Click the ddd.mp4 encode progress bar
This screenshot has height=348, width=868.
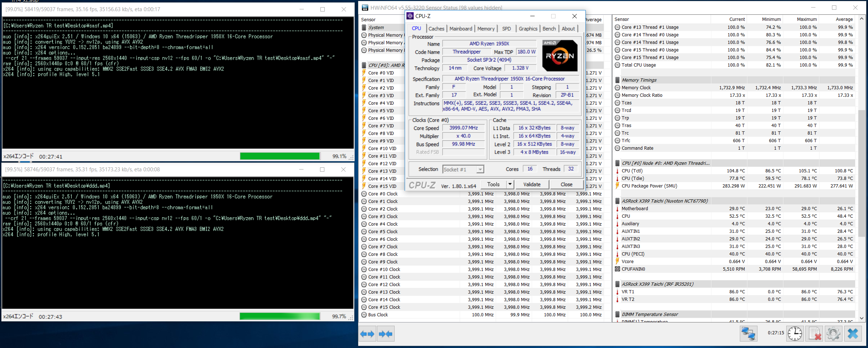tap(280, 316)
